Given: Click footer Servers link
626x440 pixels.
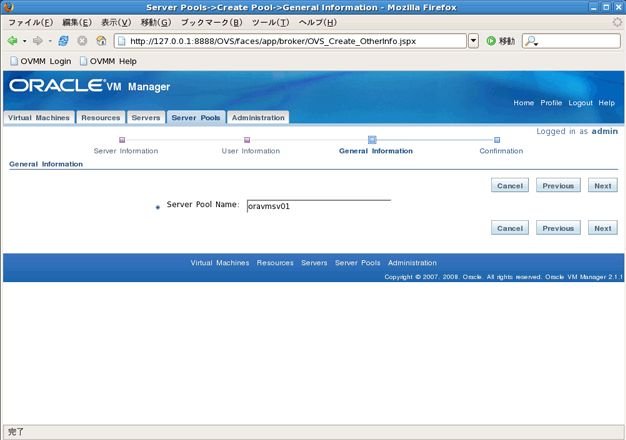Looking at the screenshot, I should pos(314,263).
